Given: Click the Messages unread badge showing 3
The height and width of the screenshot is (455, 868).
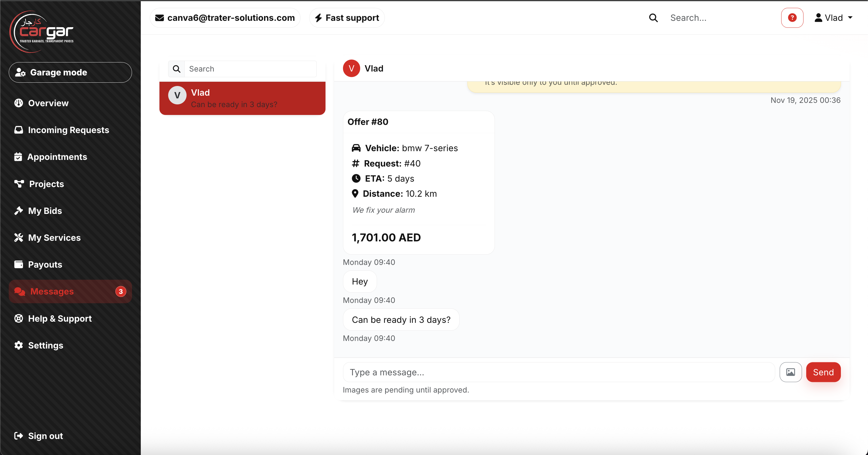Looking at the screenshot, I should click(x=121, y=291).
